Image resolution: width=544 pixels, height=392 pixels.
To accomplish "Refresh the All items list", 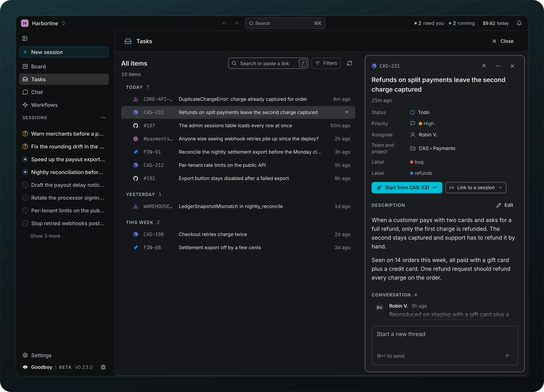I will pos(349,63).
